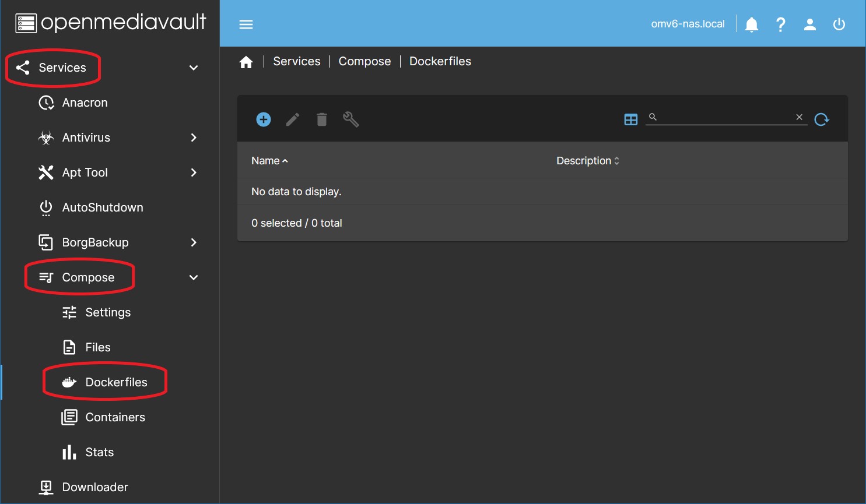Click the blue add Dockerfile plus icon
Viewport: 866px width, 504px height.
pyautogui.click(x=264, y=119)
